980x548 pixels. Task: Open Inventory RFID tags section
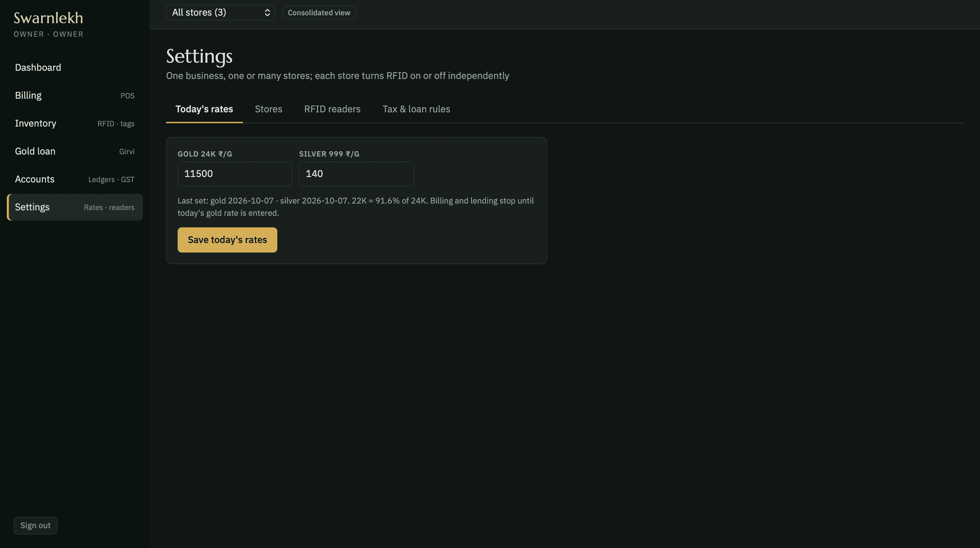[75, 123]
